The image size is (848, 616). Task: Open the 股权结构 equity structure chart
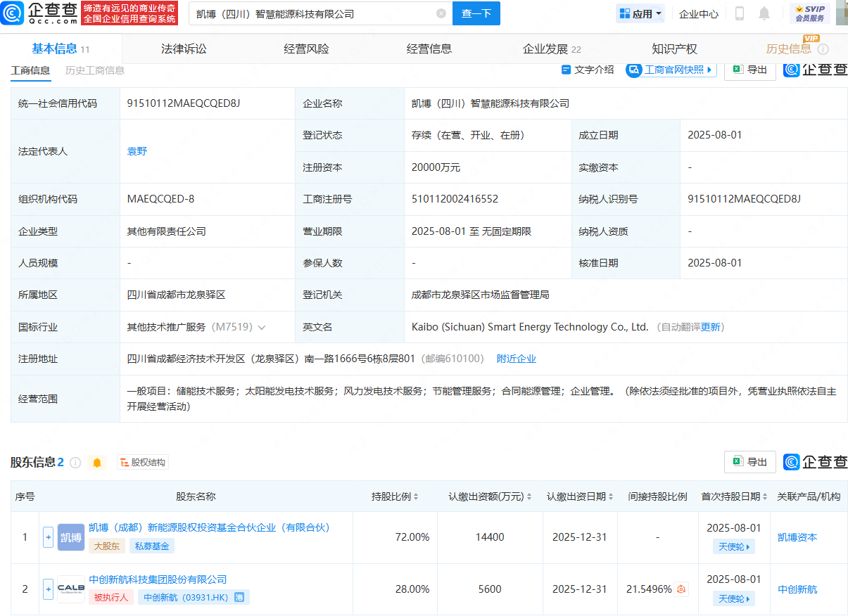click(x=143, y=463)
